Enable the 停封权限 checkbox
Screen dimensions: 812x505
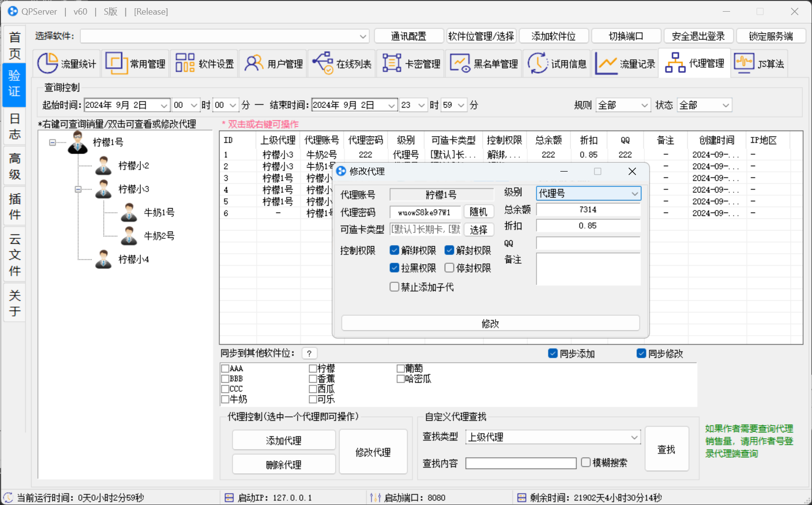pyautogui.click(x=450, y=268)
